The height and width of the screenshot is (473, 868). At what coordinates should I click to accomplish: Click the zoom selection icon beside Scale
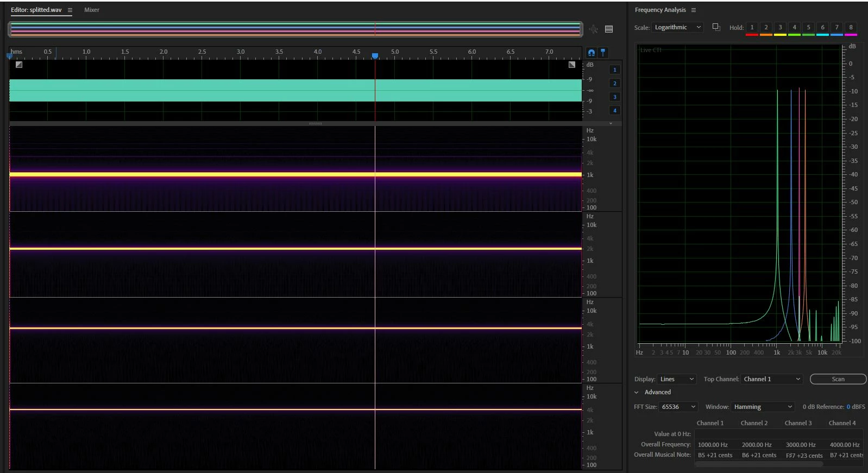716,27
